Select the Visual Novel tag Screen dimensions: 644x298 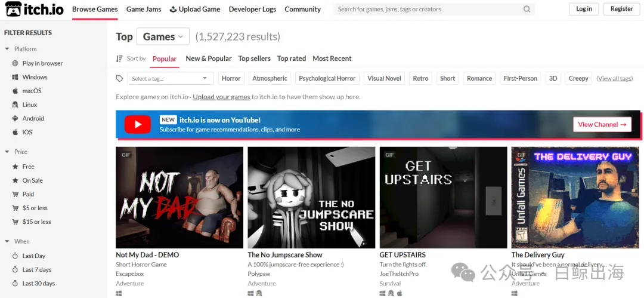pos(384,78)
